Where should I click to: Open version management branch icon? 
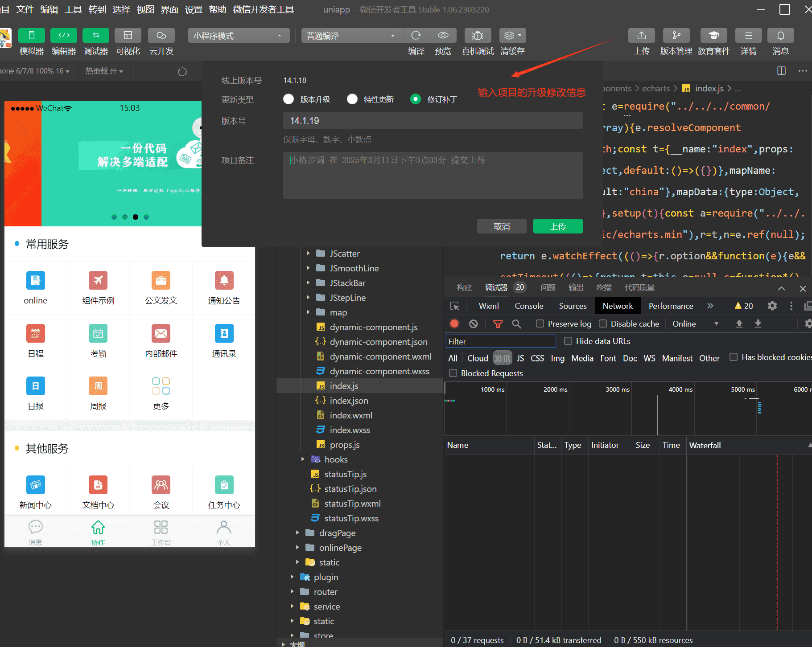(x=676, y=35)
